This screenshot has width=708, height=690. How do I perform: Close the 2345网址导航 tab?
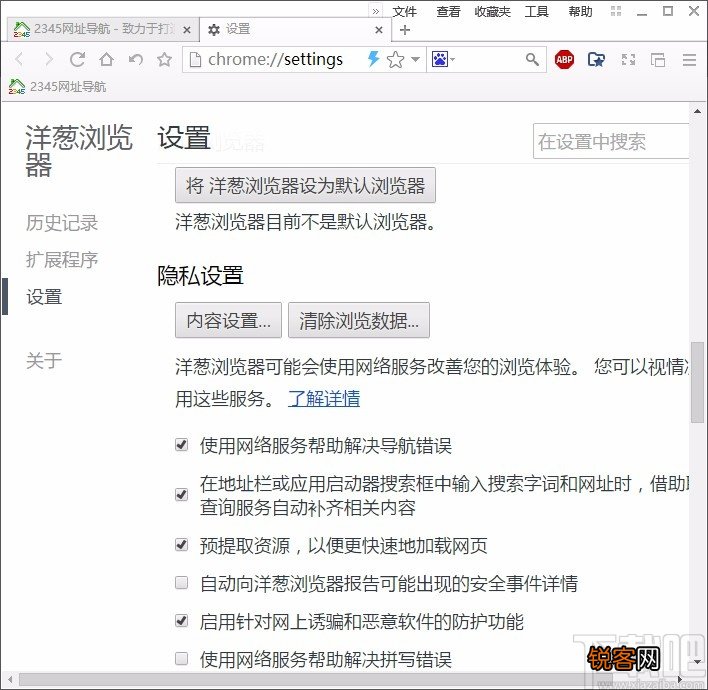coord(187,30)
